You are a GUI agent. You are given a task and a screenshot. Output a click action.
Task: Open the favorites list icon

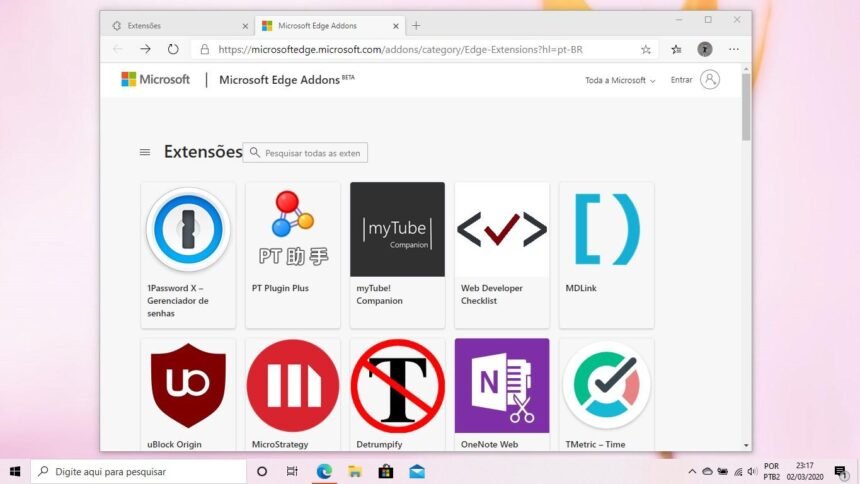point(676,49)
